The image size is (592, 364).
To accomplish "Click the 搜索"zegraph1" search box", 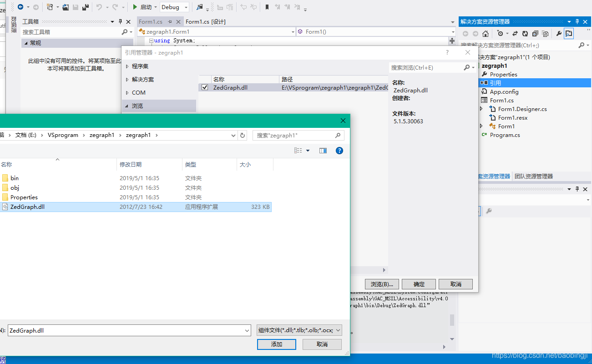I will click(x=298, y=135).
